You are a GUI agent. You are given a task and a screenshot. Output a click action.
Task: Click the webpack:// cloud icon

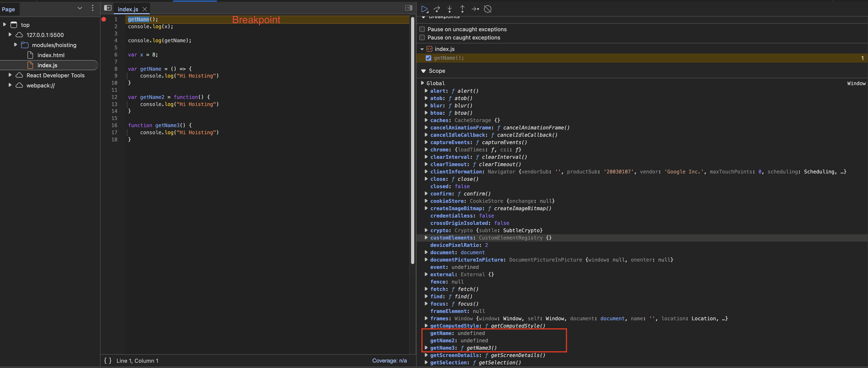pyautogui.click(x=19, y=85)
